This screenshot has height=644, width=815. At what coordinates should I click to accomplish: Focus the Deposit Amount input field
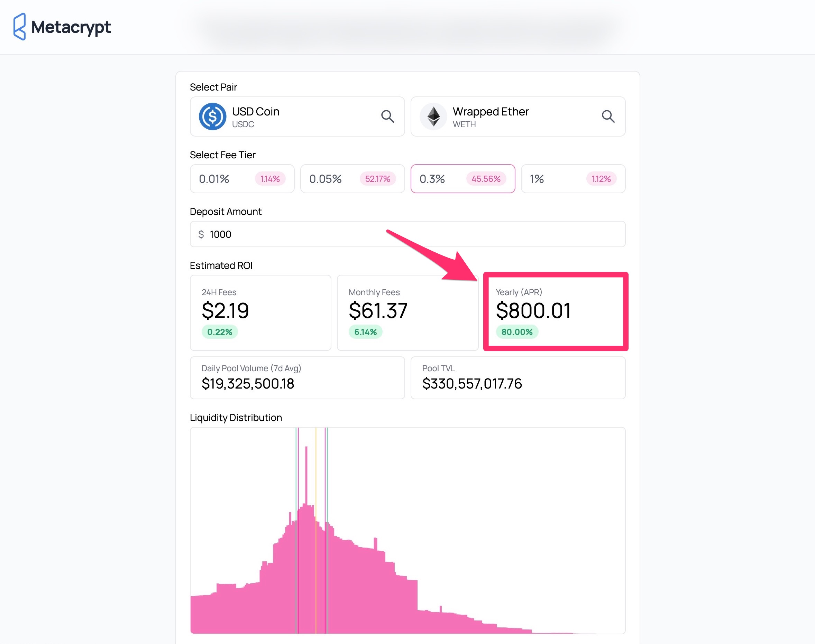point(408,234)
